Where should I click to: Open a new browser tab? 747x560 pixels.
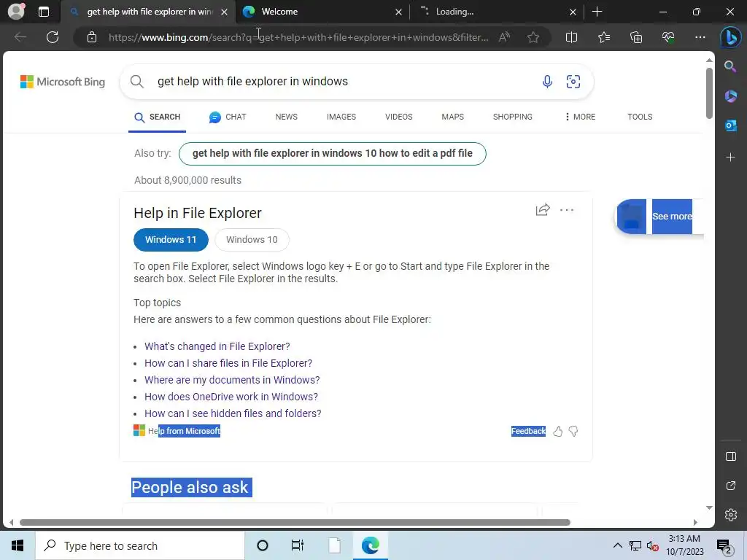(597, 12)
